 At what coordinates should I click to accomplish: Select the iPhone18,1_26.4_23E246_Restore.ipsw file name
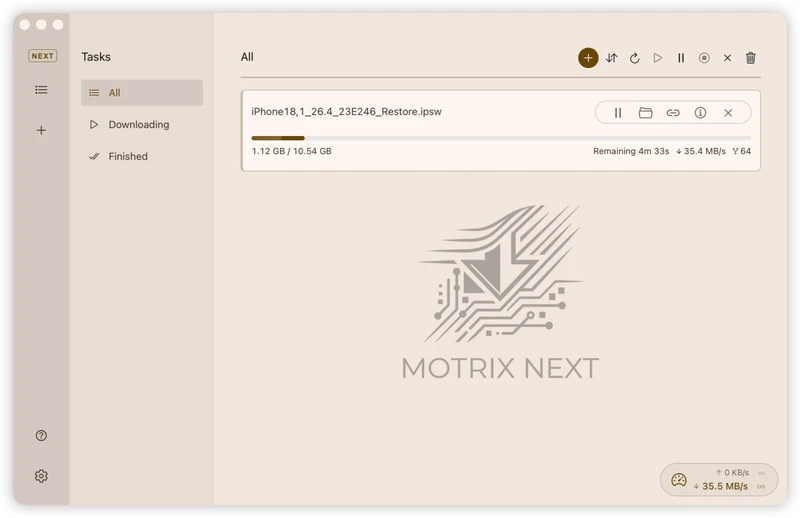coord(346,112)
